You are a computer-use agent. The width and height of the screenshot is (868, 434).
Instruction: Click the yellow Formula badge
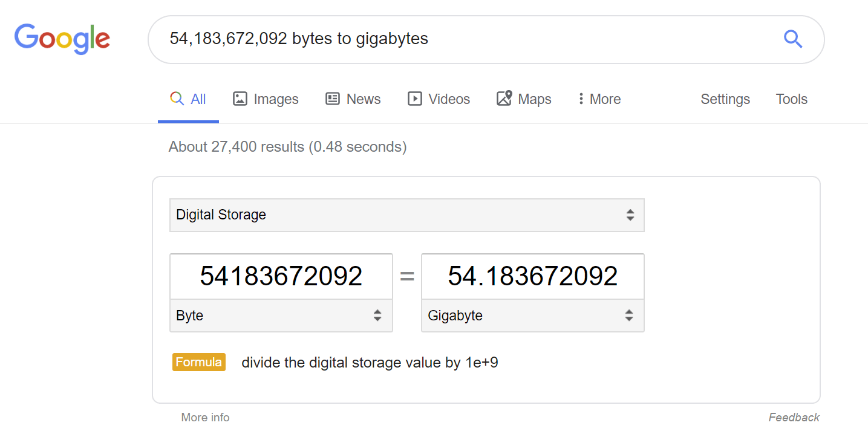click(x=199, y=362)
